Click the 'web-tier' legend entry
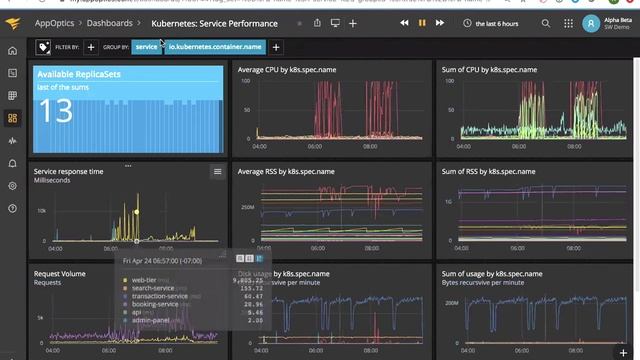Viewport: 640px width, 360px height. [144, 280]
